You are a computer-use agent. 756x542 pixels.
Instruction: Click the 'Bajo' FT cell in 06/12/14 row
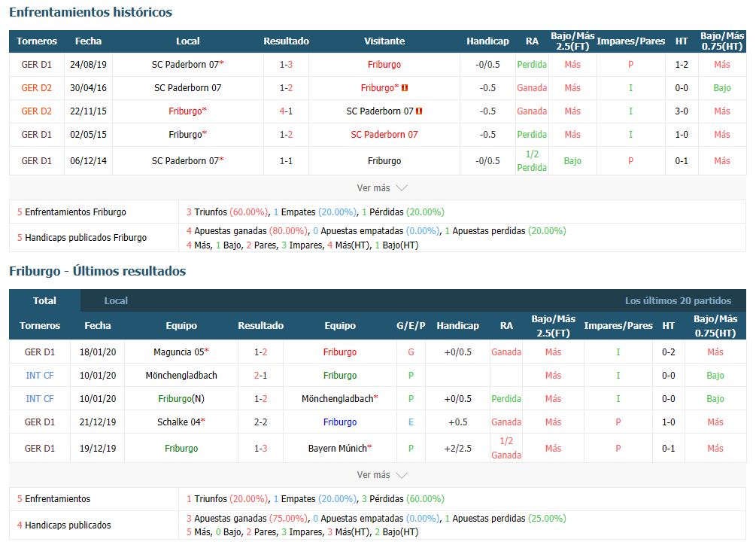(x=572, y=161)
